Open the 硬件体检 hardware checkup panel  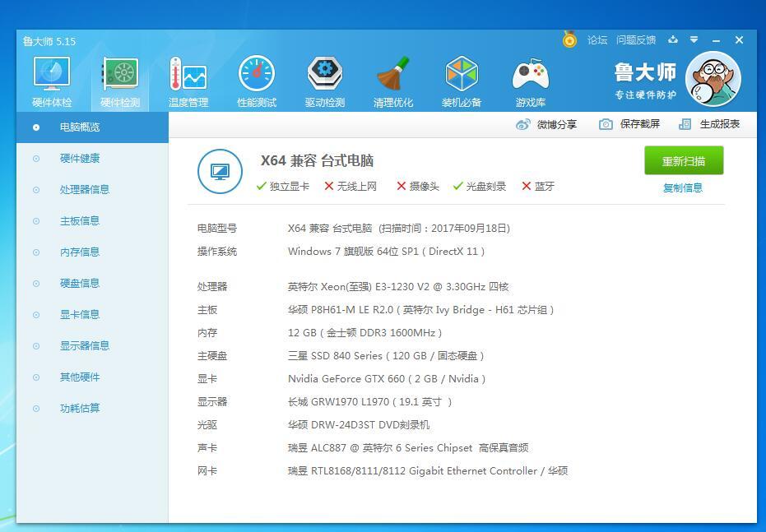pyautogui.click(x=51, y=80)
